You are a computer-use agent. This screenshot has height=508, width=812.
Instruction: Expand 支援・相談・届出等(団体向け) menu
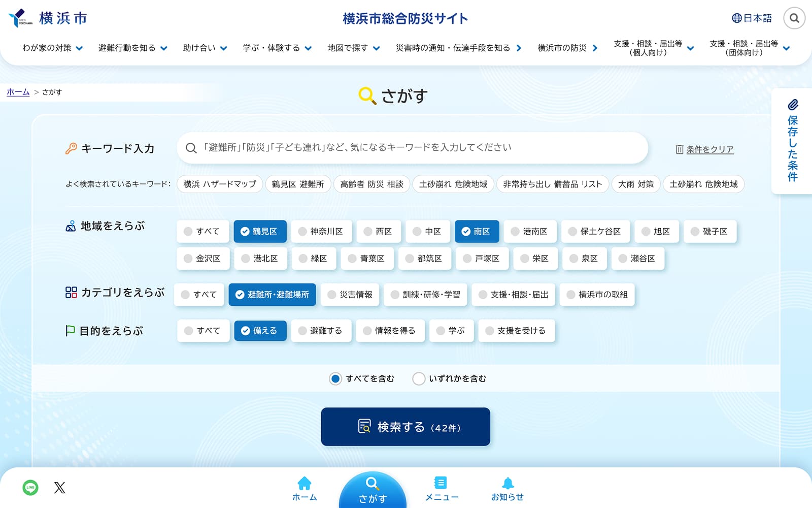[750, 48]
